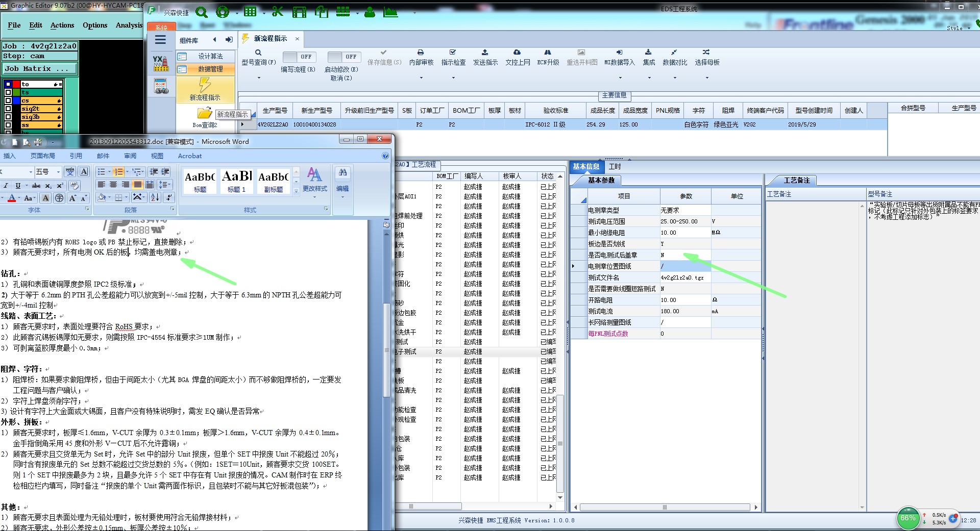Screen dimensions: 980x531
Task: Click the ECN升级 toolbar icon
Action: (548, 53)
